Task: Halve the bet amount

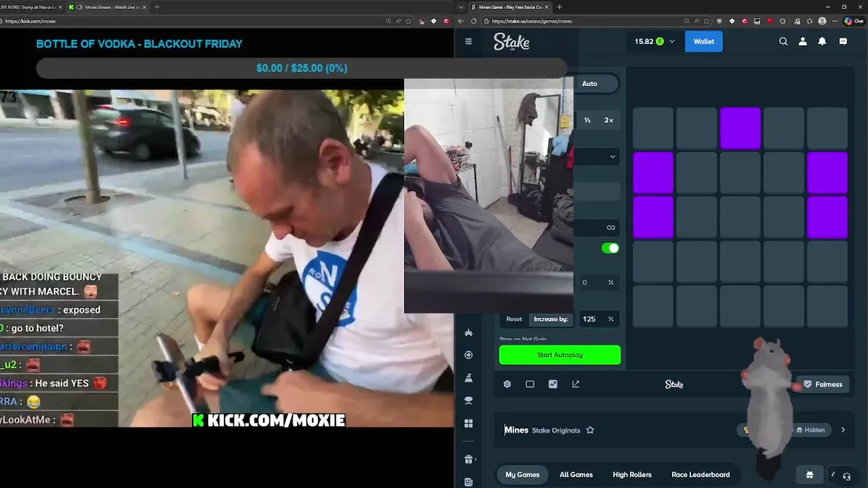Action: pos(587,121)
